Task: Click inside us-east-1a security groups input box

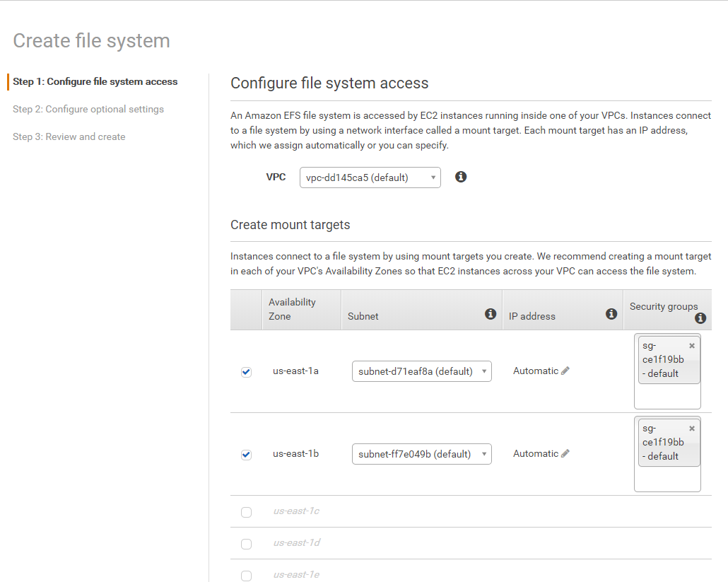Action: point(667,396)
